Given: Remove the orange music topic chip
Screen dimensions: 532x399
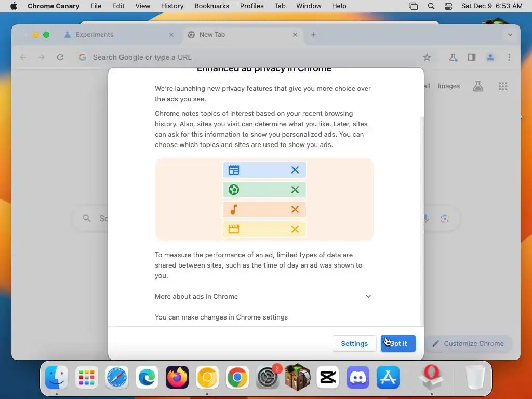Looking at the screenshot, I should (x=295, y=209).
